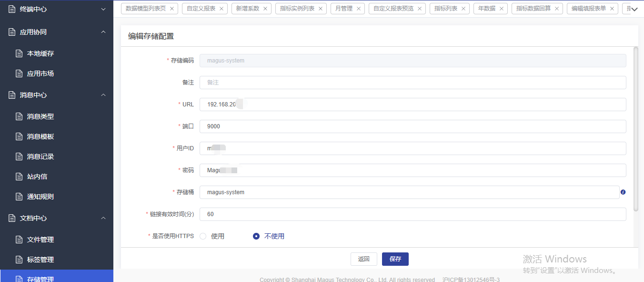Click the form's vertical scrollbar
The width and height of the screenshot is (644, 282).
coord(636,129)
